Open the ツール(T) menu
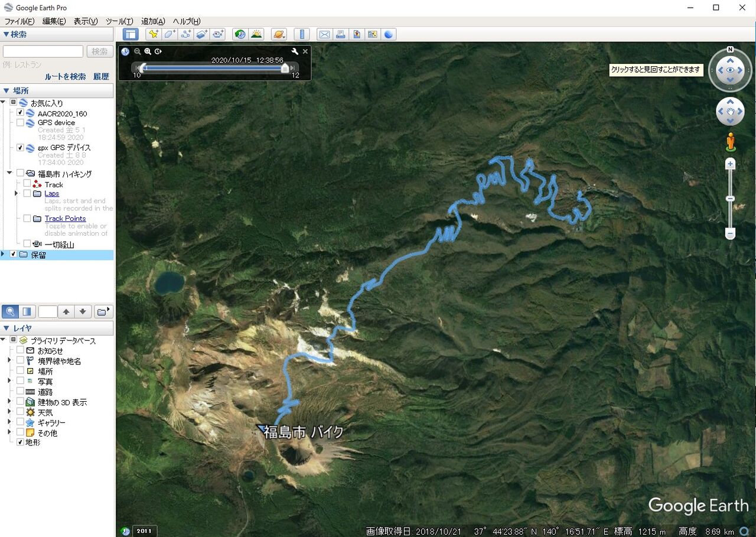 [x=119, y=21]
